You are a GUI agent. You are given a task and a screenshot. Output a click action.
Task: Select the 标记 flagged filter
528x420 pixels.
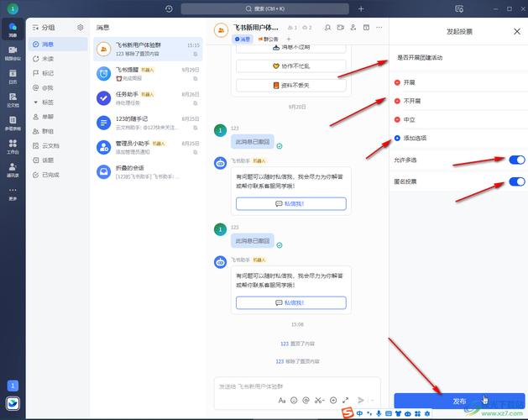[58, 73]
